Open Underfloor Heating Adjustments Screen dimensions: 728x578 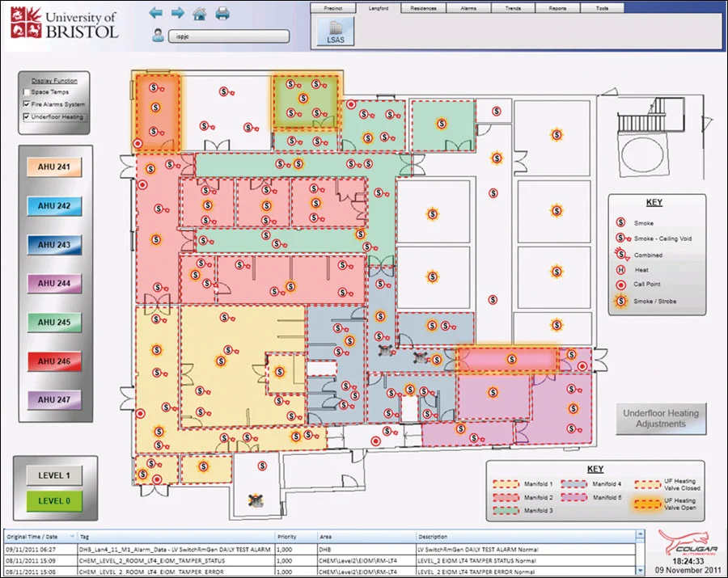[x=662, y=418]
